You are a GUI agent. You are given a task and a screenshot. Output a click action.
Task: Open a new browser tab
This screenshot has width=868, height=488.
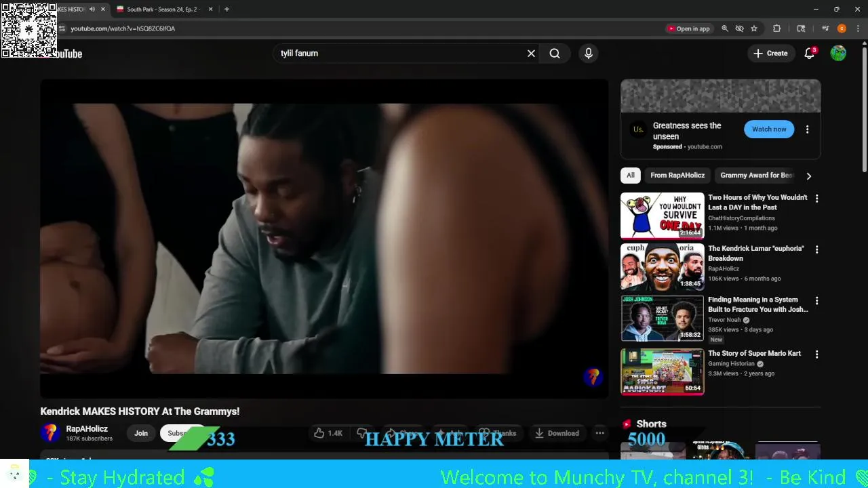pyautogui.click(x=226, y=9)
